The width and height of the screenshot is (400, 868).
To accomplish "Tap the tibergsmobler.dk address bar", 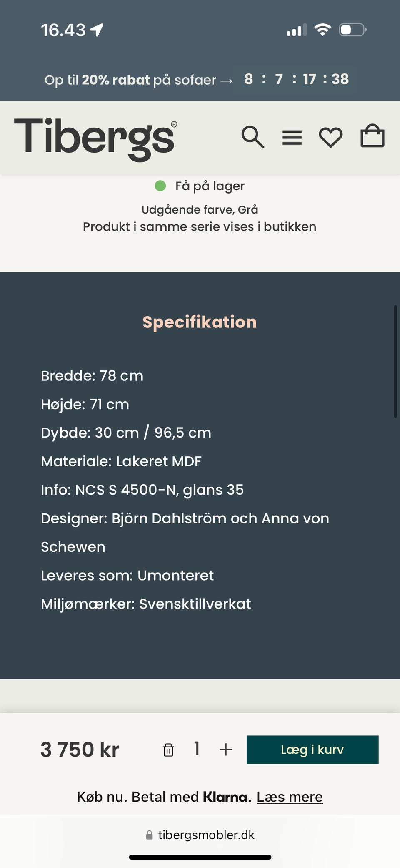I will pos(206,835).
